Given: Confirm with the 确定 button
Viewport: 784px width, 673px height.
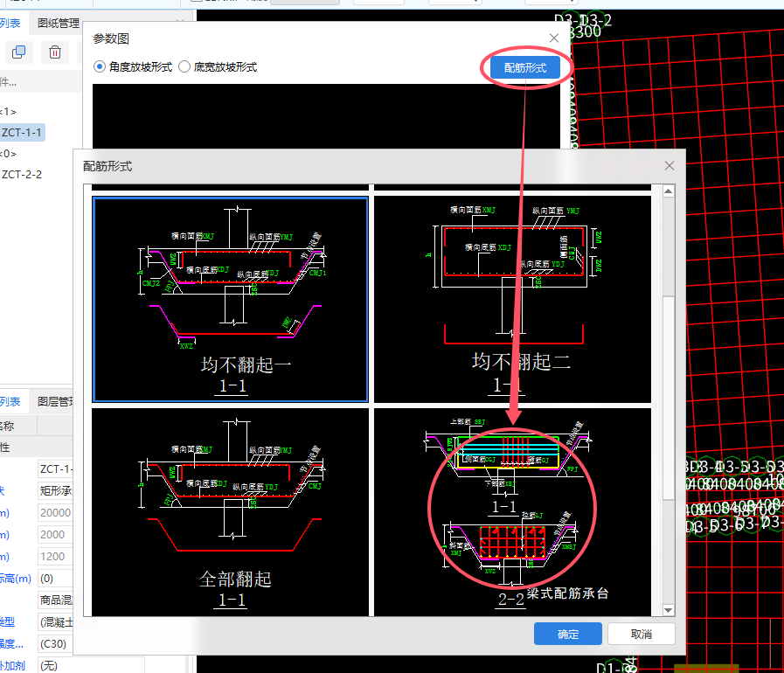Looking at the screenshot, I should coord(568,634).
